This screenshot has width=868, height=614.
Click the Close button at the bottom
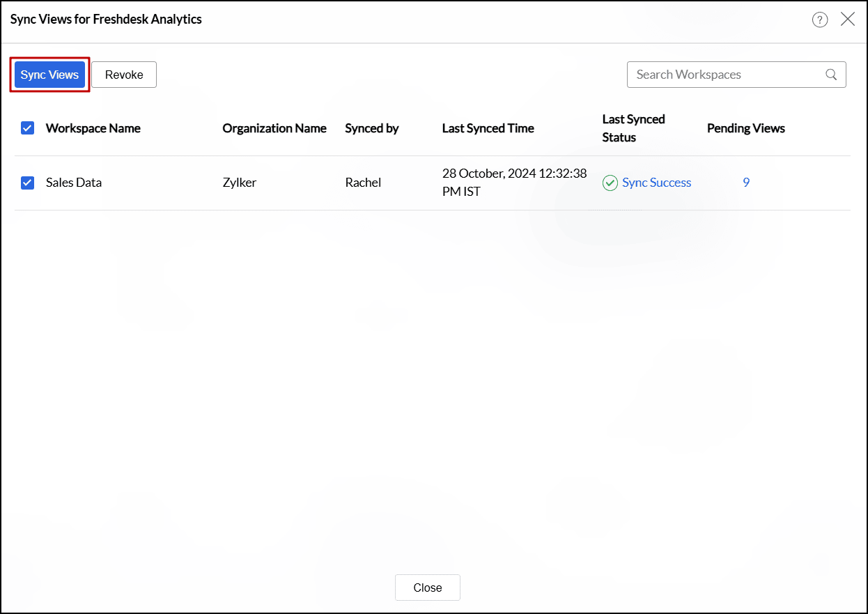click(427, 587)
